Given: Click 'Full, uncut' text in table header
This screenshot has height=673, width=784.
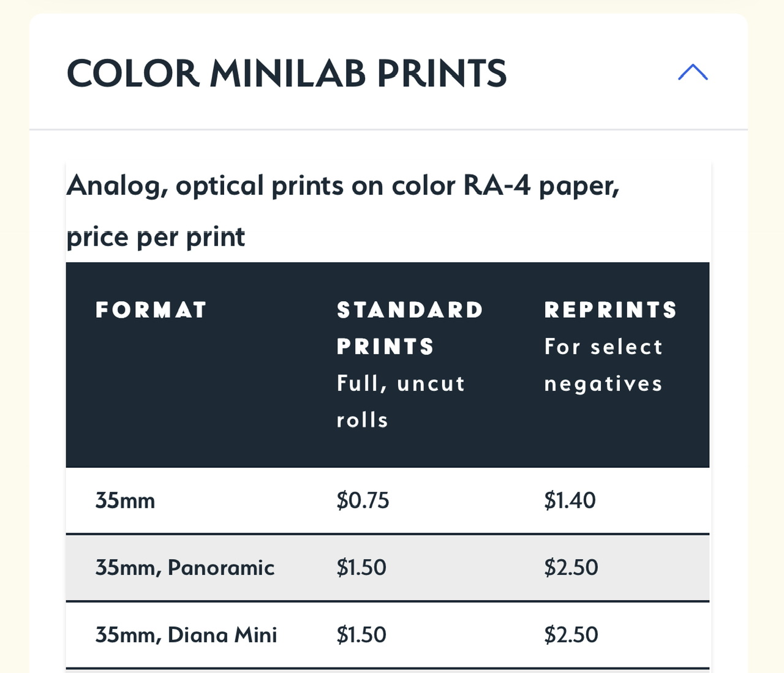Looking at the screenshot, I should (401, 383).
